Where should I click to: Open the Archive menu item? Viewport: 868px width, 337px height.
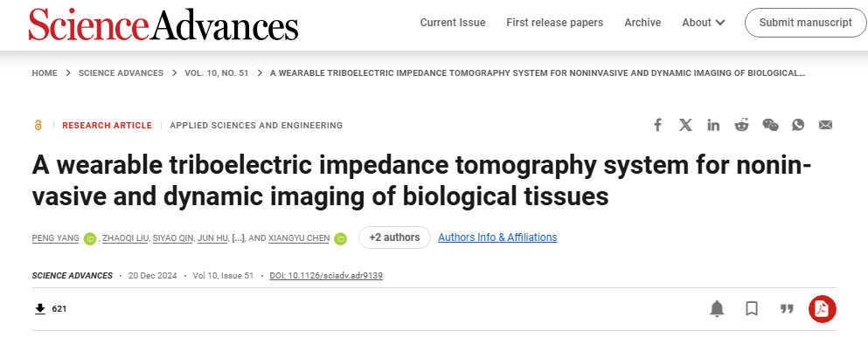(642, 23)
